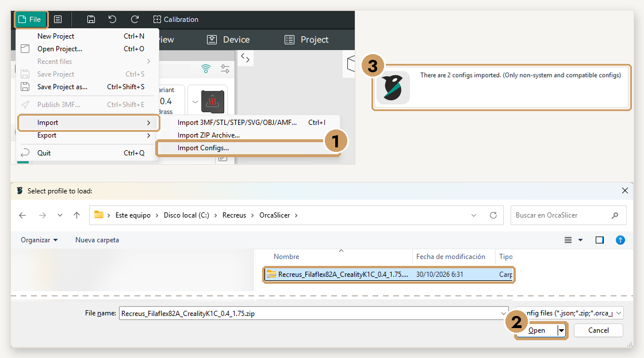The width and height of the screenshot is (644, 358).
Task: Go back in file dialog
Action: coord(22,215)
